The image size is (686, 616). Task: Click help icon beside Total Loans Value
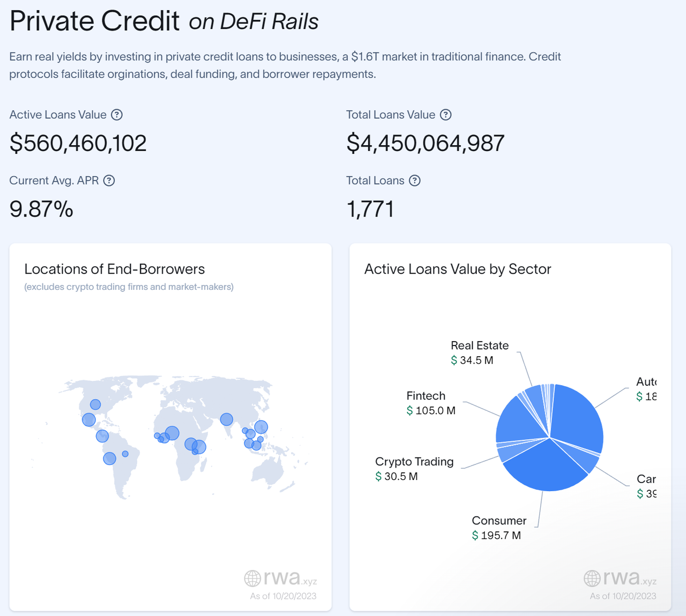[445, 115]
